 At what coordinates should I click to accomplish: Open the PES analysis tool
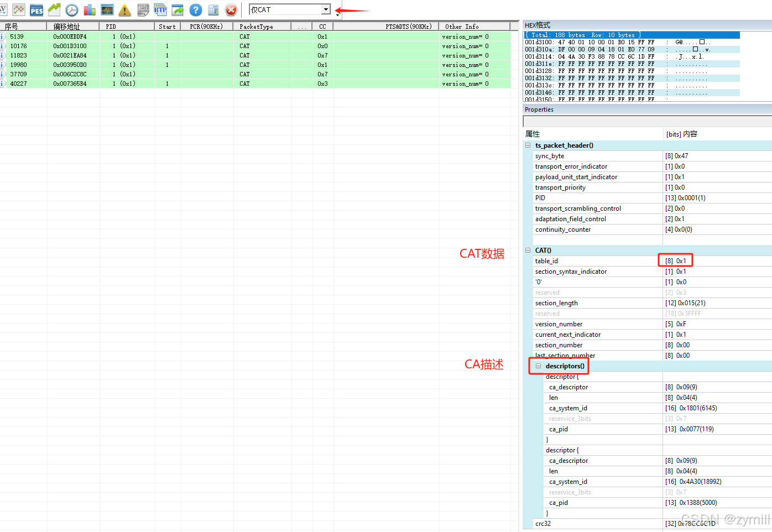coord(36,9)
